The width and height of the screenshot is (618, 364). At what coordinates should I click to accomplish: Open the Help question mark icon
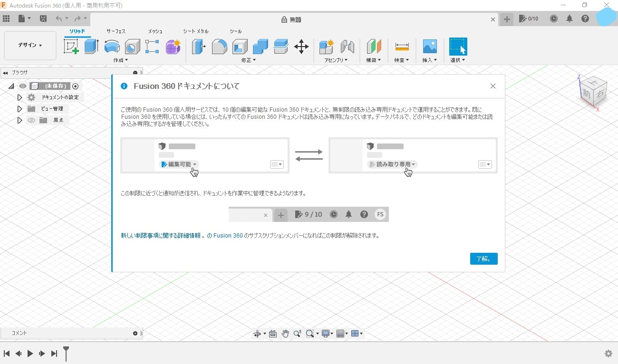[585, 19]
